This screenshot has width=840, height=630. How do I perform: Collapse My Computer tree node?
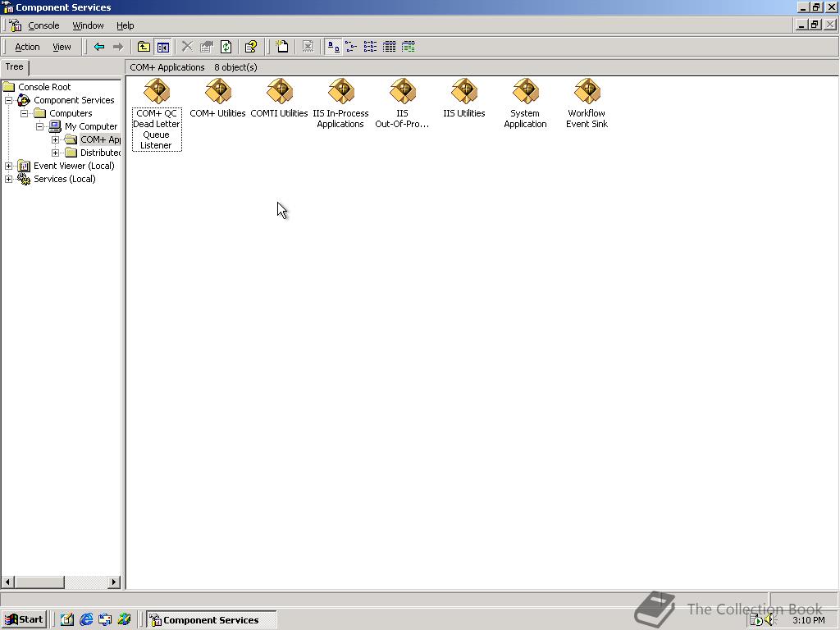(x=39, y=126)
